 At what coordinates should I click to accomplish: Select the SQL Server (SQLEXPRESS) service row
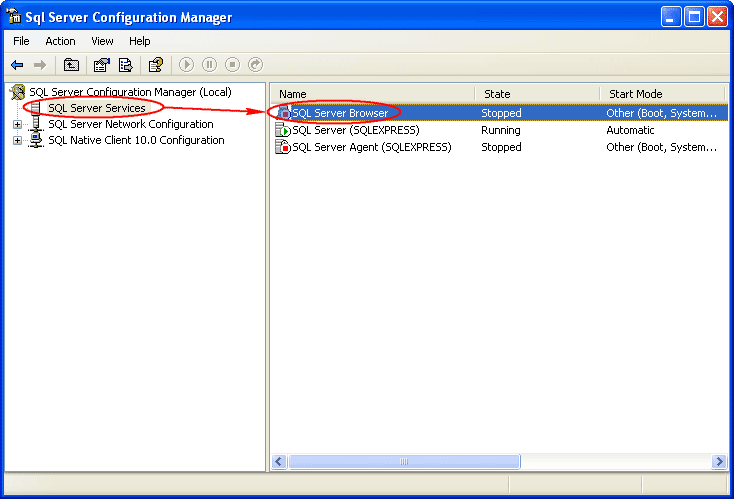355,130
